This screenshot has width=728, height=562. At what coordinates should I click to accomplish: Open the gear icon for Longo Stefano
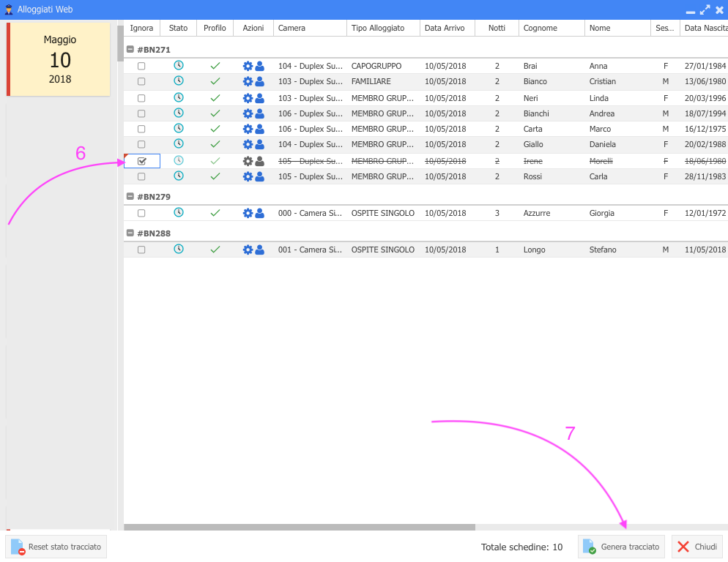[248, 250]
